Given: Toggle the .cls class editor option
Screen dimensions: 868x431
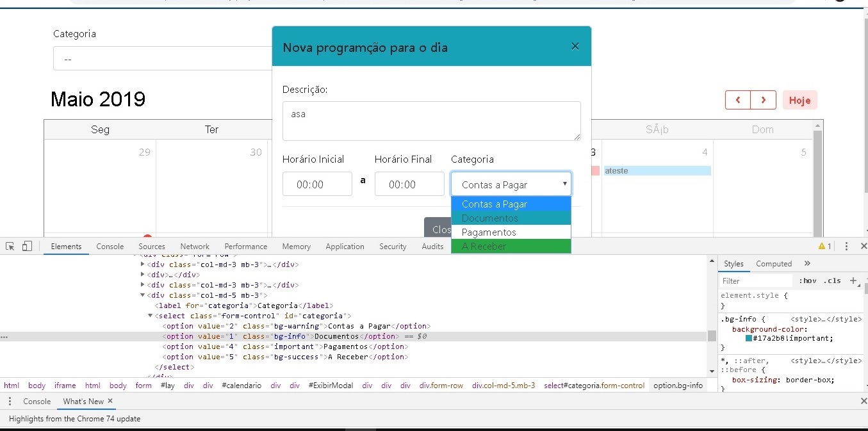Looking at the screenshot, I should point(832,281).
